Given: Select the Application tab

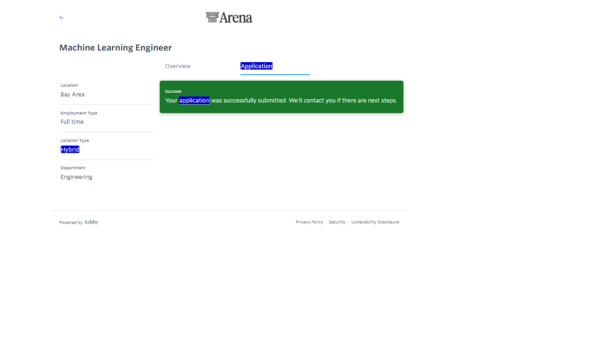Looking at the screenshot, I should [256, 66].
